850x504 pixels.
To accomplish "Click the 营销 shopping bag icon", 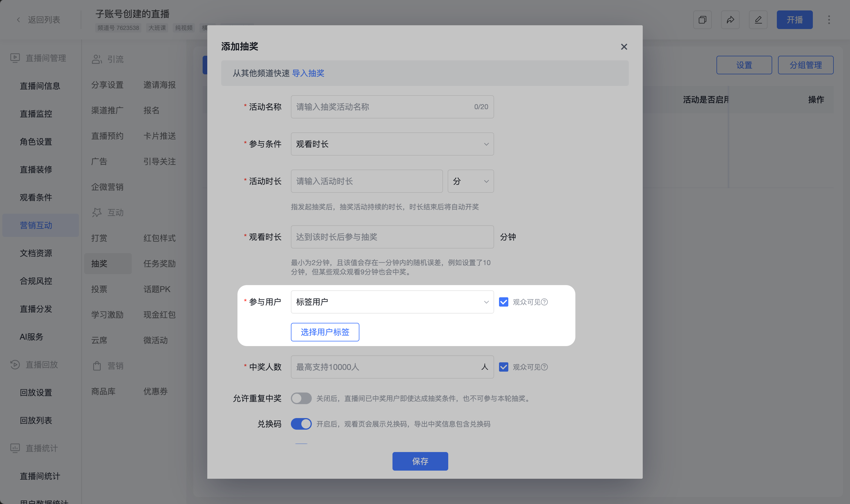I will 97,366.
